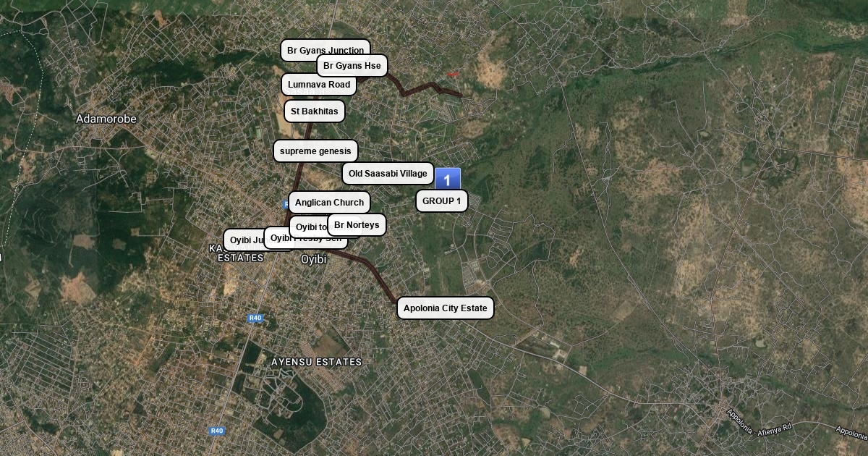Click the upper R40 road shield

point(255,318)
